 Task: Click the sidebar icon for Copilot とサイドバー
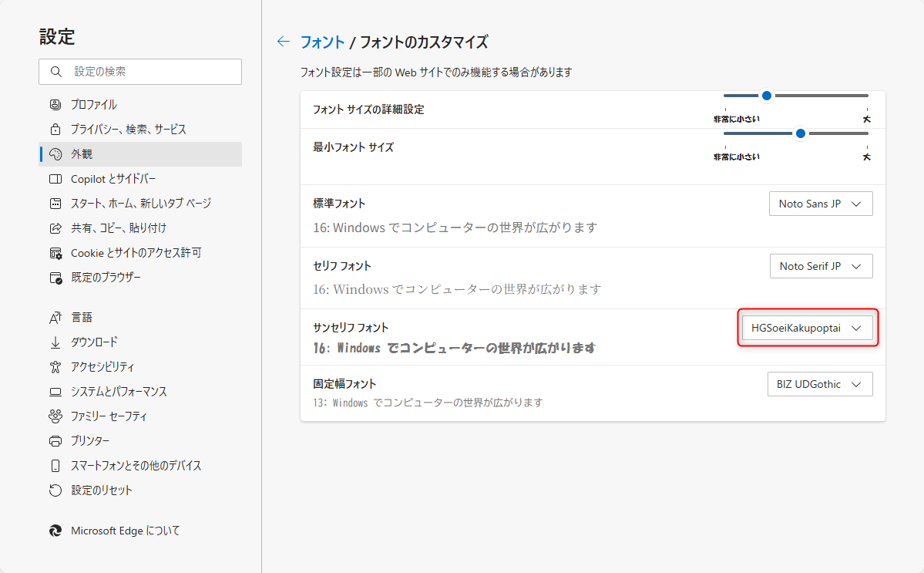55,179
